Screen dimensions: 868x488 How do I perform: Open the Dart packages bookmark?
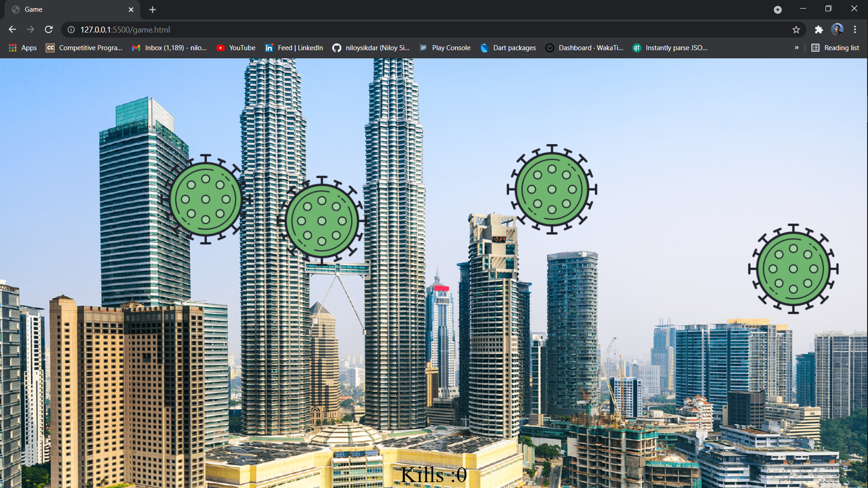508,48
